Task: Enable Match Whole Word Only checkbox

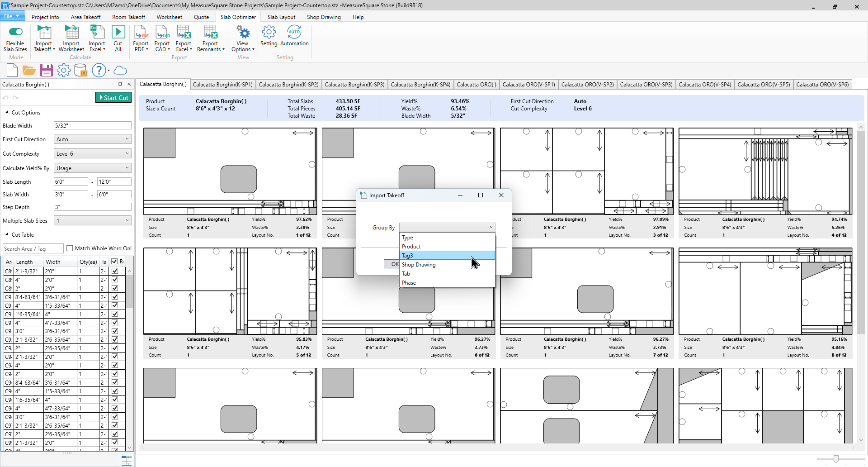Action: [70, 248]
